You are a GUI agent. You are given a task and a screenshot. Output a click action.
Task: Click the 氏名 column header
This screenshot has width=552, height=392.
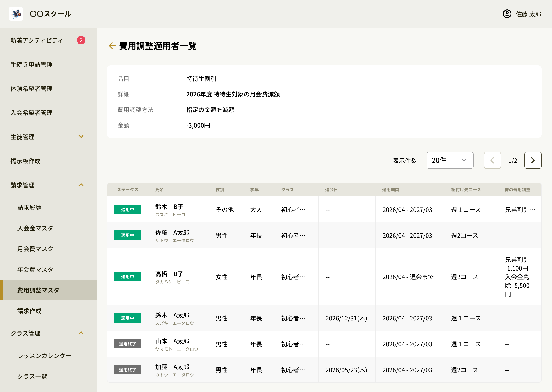coord(159,190)
